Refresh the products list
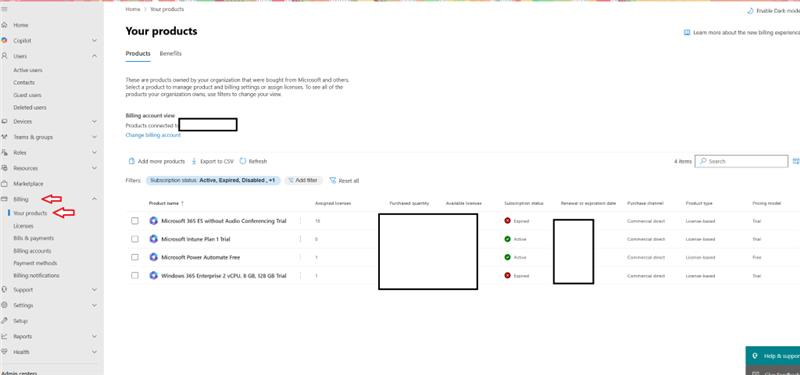The height and width of the screenshot is (375, 800). (253, 161)
